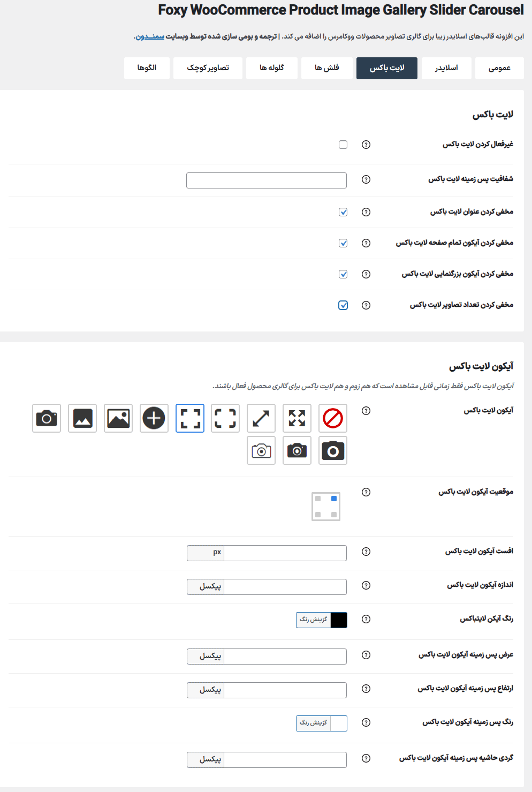Open help for مخفی کردن عنوان لایت باکس

pyautogui.click(x=366, y=212)
